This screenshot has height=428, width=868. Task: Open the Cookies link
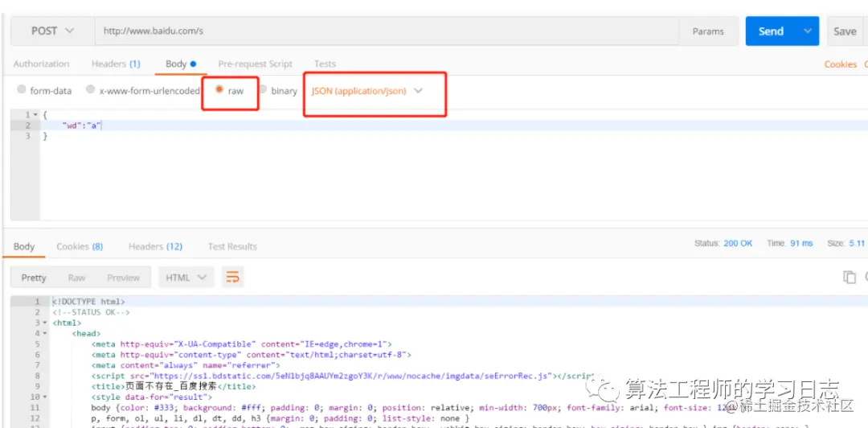point(840,64)
